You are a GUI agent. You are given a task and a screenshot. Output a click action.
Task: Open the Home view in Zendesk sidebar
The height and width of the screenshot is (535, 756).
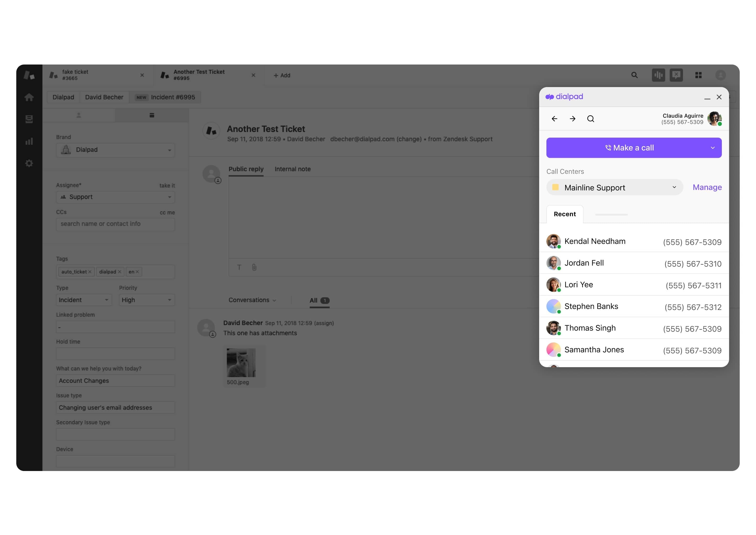[29, 97]
